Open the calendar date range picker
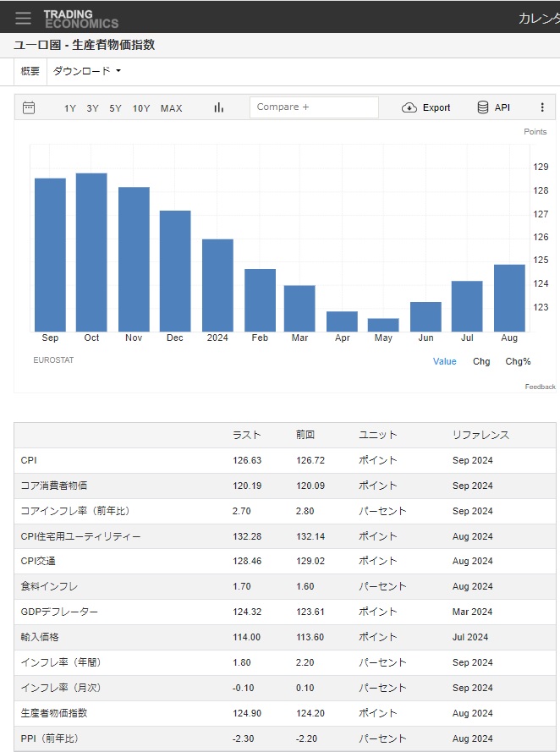 (29, 107)
